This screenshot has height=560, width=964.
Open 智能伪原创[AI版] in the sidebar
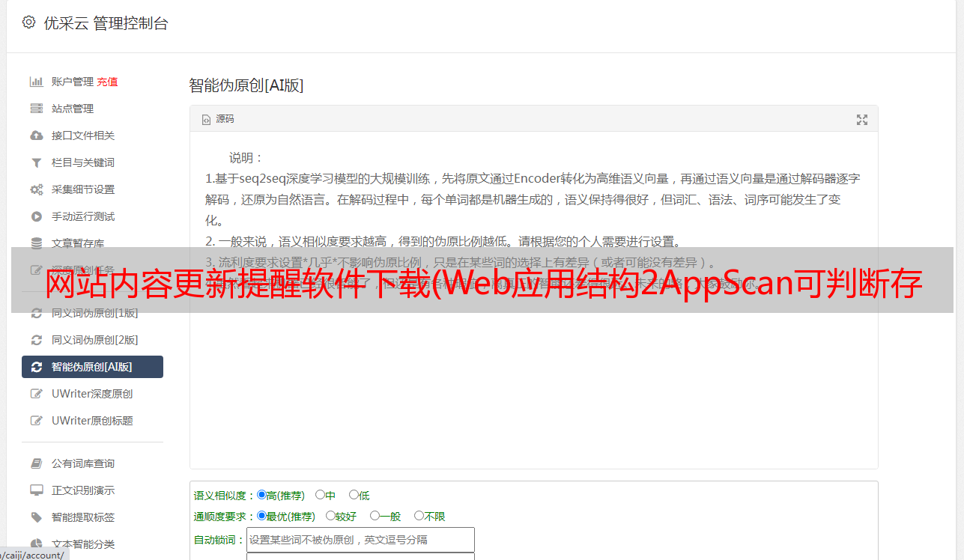point(92,367)
